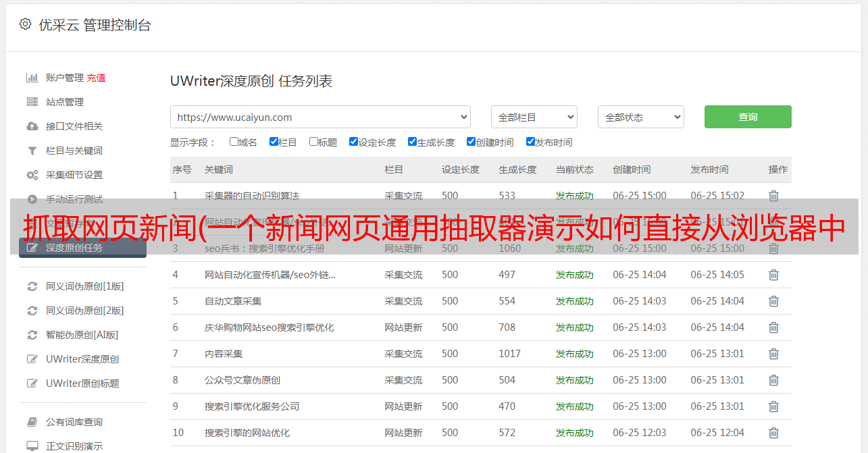Click the server icon for 站点管理
The height and width of the screenshot is (453, 868).
[x=32, y=102]
